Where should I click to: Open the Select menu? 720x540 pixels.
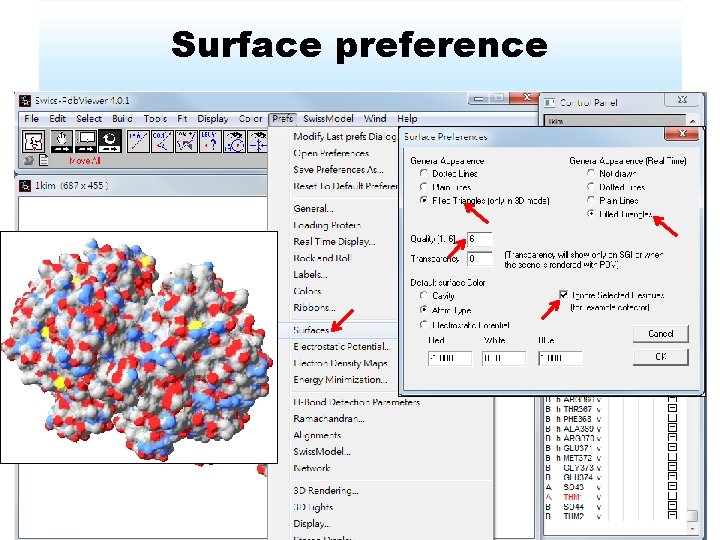pyautogui.click(x=89, y=118)
